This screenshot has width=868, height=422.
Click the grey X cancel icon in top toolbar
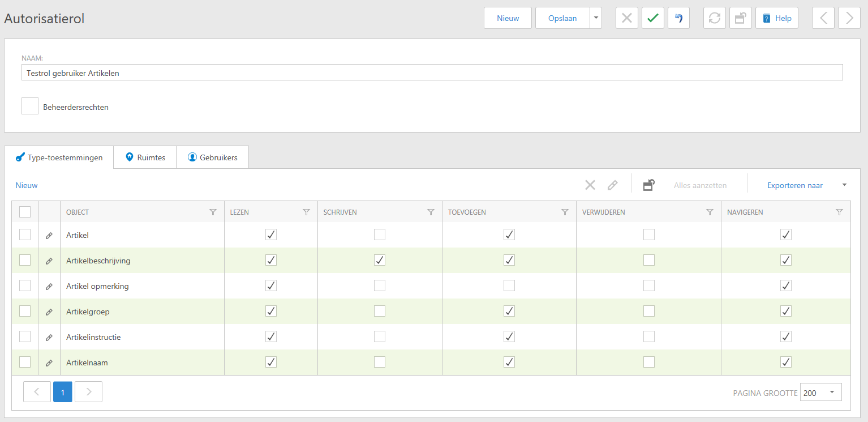pyautogui.click(x=626, y=18)
